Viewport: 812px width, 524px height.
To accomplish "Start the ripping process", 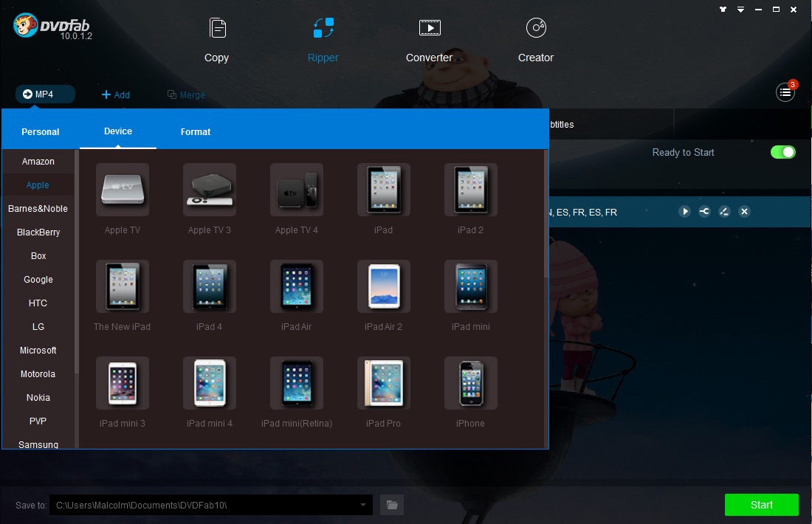I will click(x=761, y=505).
